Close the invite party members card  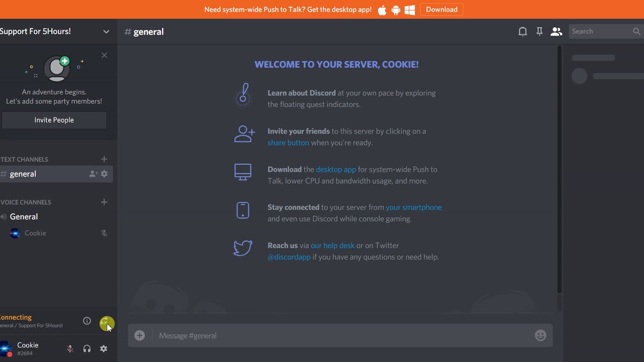[x=104, y=55]
